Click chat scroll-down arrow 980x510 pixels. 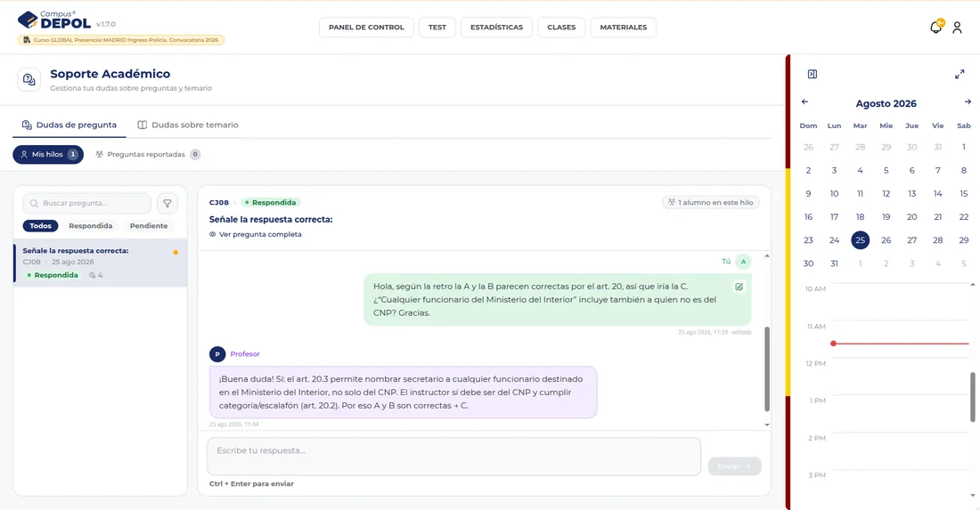(x=767, y=425)
